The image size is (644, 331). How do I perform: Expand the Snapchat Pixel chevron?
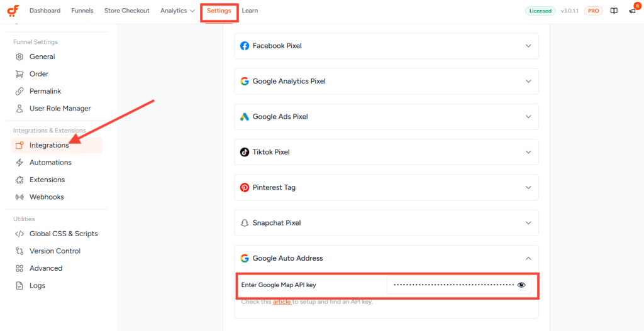click(x=528, y=223)
